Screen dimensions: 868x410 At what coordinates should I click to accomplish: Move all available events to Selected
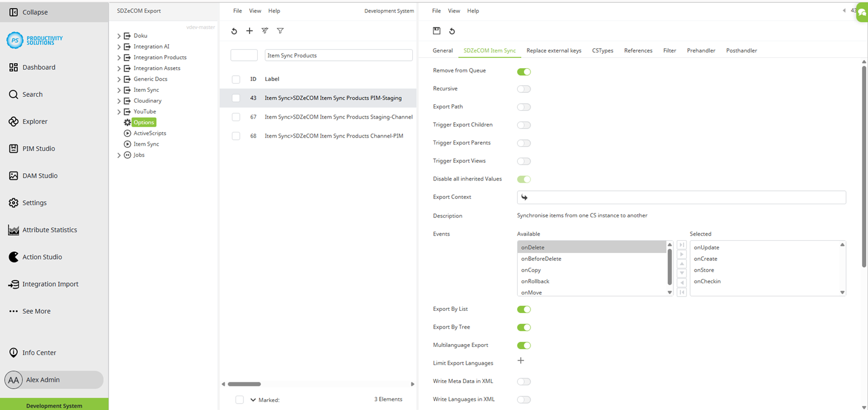point(681,245)
